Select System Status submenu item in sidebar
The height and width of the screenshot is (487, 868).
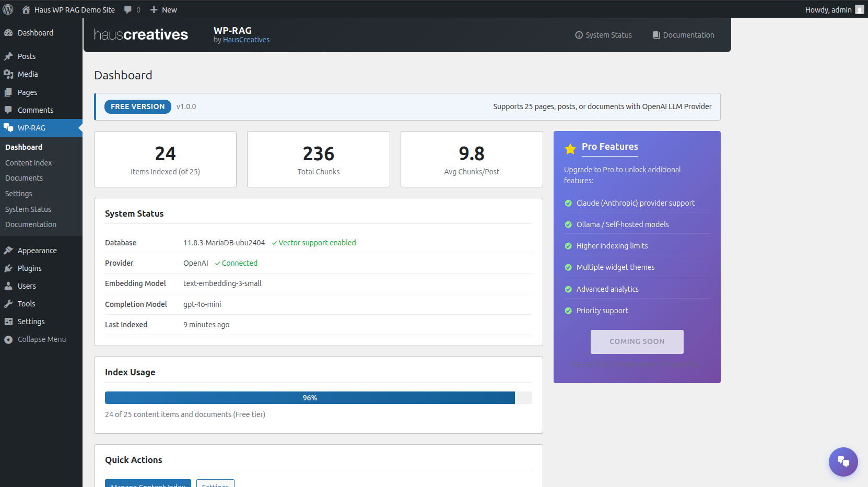(28, 209)
